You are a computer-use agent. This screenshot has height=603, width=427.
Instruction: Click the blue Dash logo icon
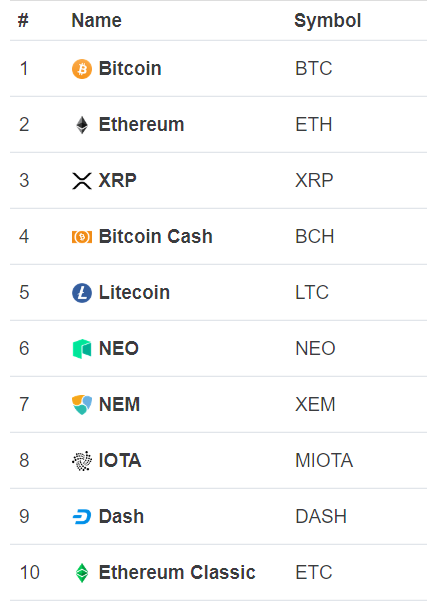point(82,516)
